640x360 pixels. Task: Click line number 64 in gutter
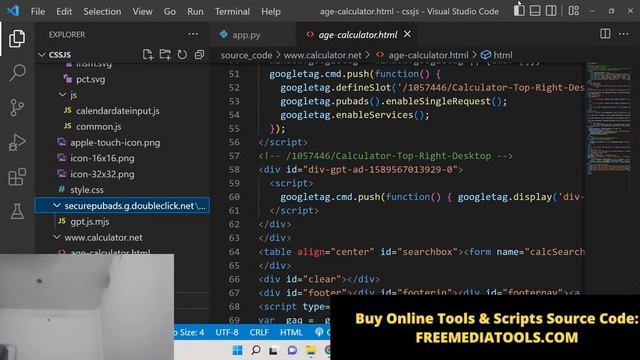click(x=234, y=252)
